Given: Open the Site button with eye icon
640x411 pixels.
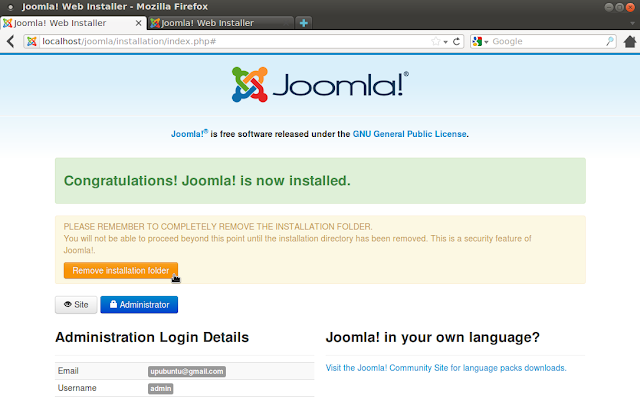Looking at the screenshot, I should (76, 305).
